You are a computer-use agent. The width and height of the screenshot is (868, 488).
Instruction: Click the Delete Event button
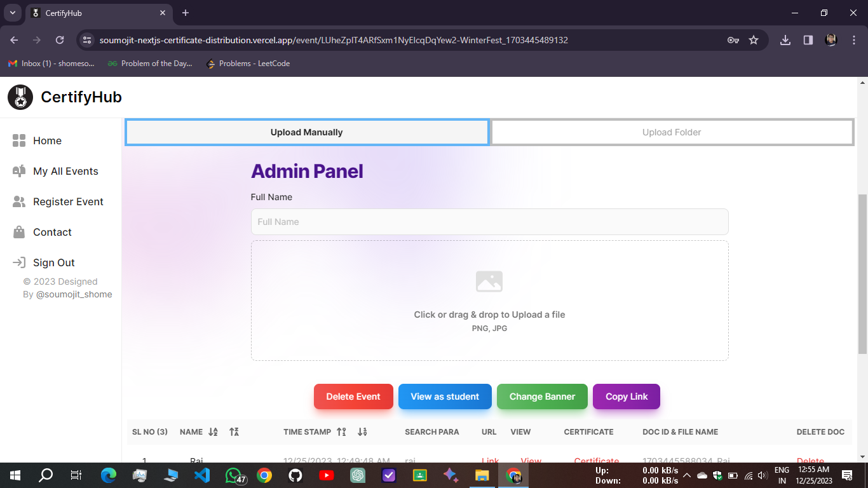353,396
